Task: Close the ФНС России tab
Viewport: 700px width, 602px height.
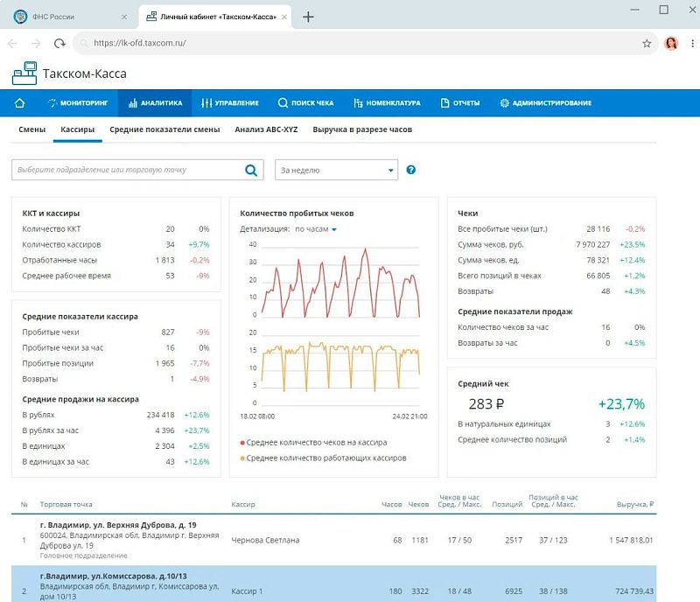Action: (124, 17)
